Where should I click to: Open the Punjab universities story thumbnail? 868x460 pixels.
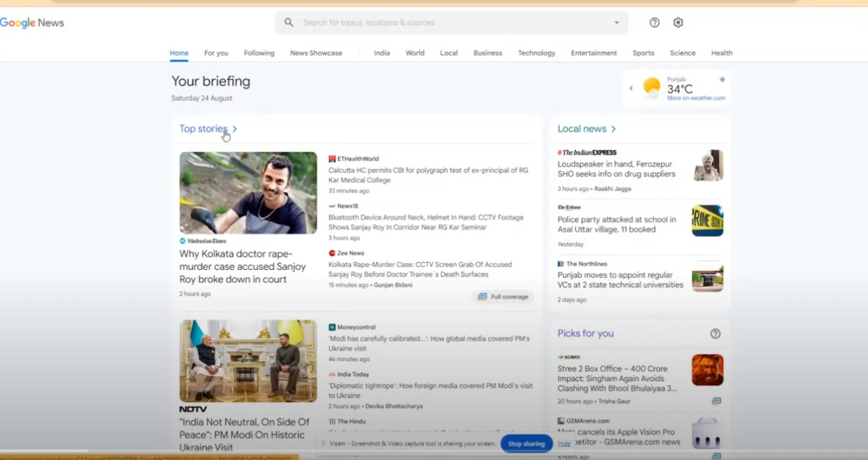[708, 276]
